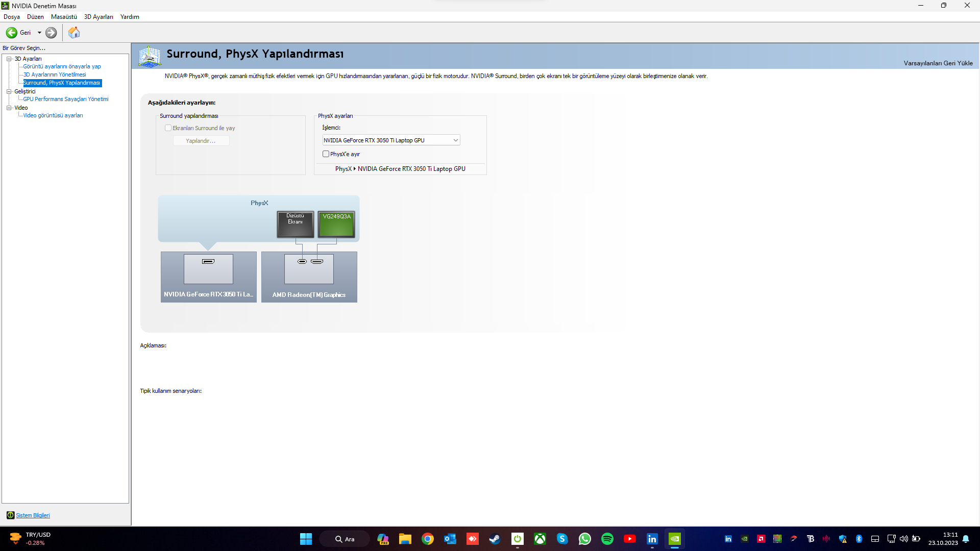
Task: Open the Masaüstü menu
Action: pos(64,17)
